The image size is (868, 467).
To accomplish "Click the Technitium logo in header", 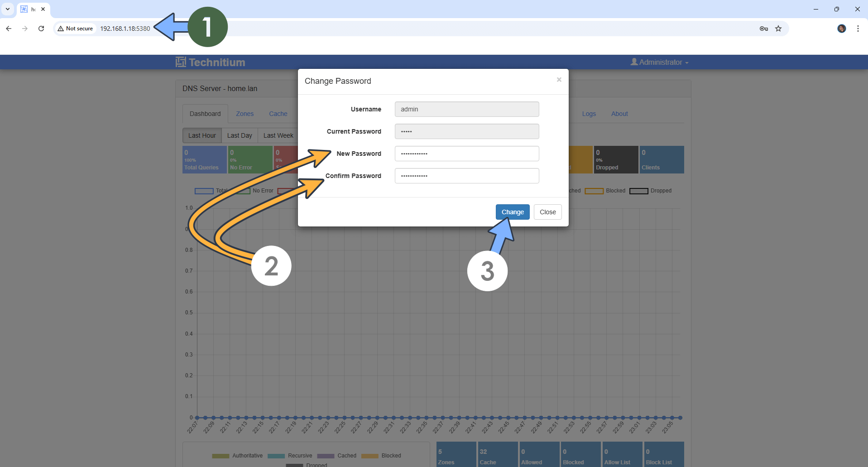I will pos(211,62).
